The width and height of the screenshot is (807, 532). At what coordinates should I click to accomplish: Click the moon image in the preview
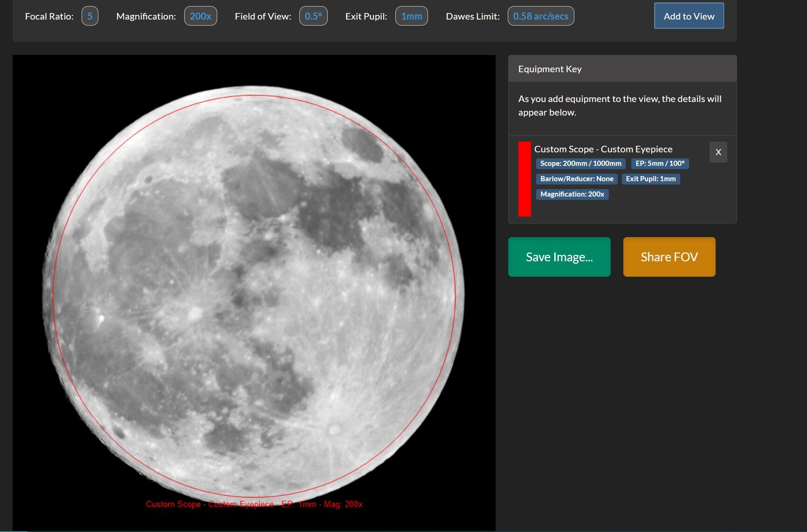[253, 293]
